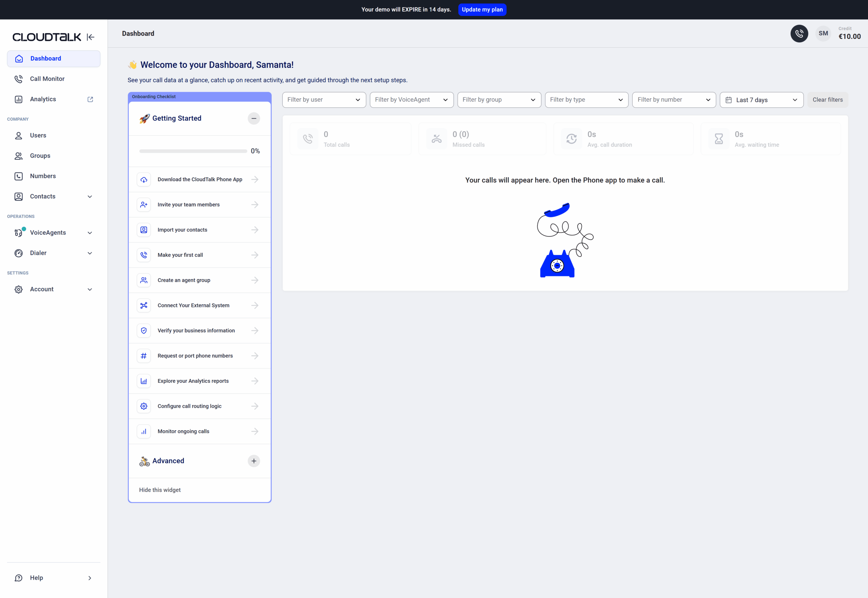Click the Invite team members person icon
This screenshot has width=868, height=598.
tap(144, 205)
